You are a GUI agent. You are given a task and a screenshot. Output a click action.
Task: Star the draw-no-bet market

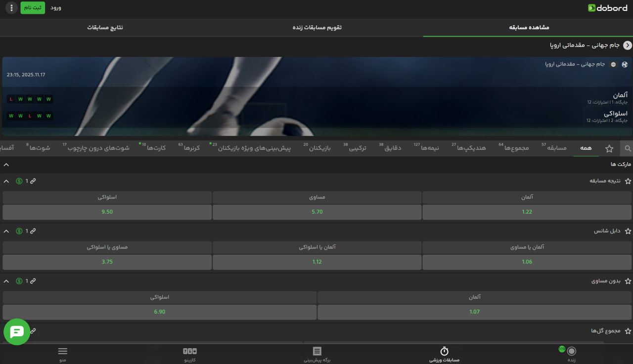point(628,281)
